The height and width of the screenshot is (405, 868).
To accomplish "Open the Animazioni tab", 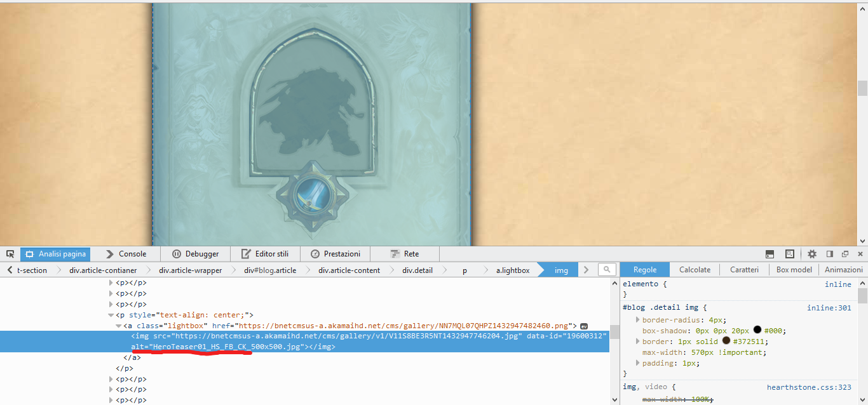I will 844,270.
